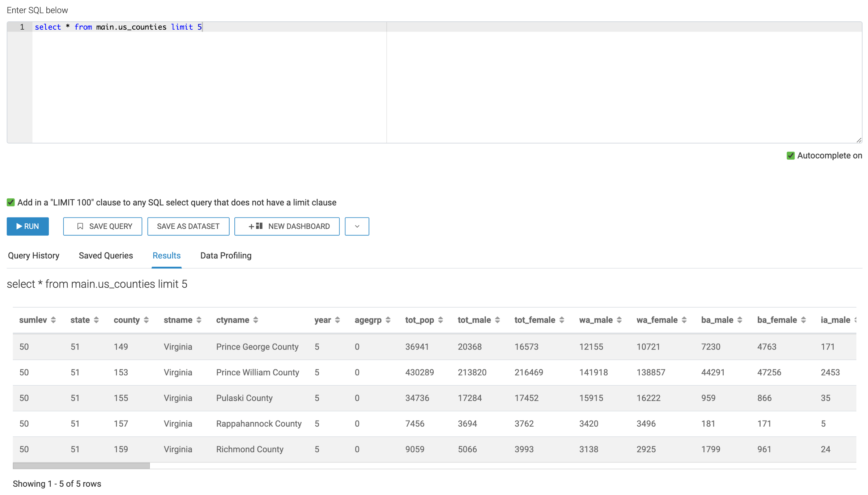Viewport: 868px width, 495px height.
Task: Disable the Autocomplete on checkbox
Action: 791,156
